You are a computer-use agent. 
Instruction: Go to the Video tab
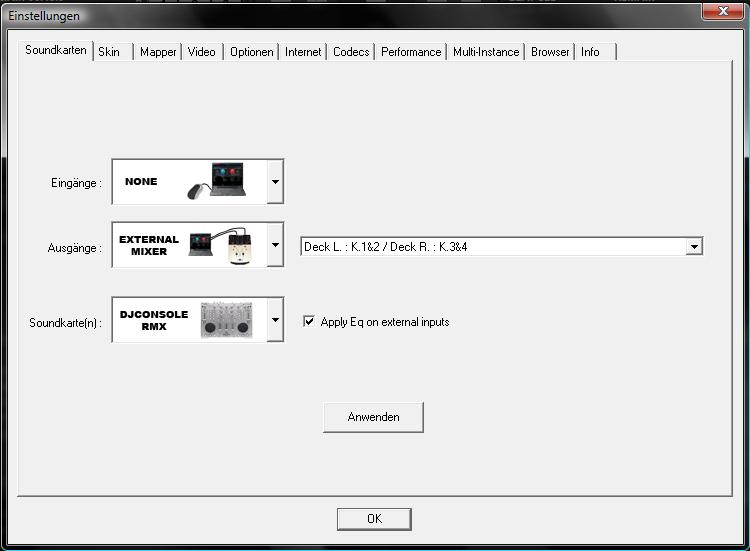point(201,52)
